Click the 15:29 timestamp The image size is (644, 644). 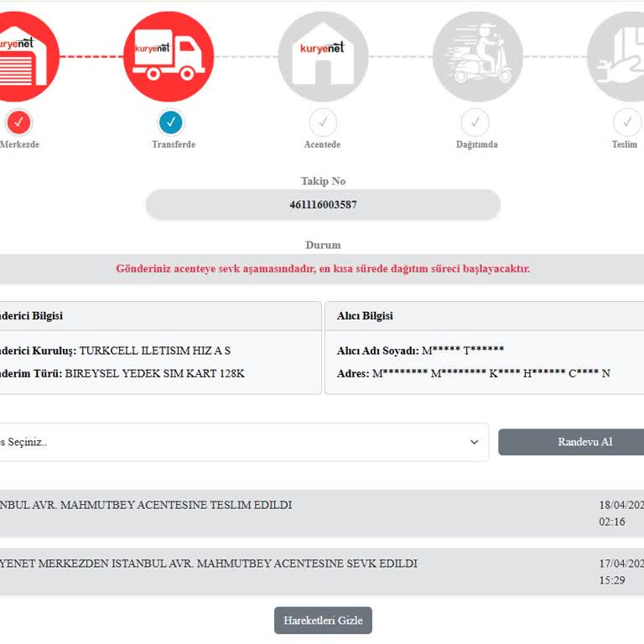(612, 580)
